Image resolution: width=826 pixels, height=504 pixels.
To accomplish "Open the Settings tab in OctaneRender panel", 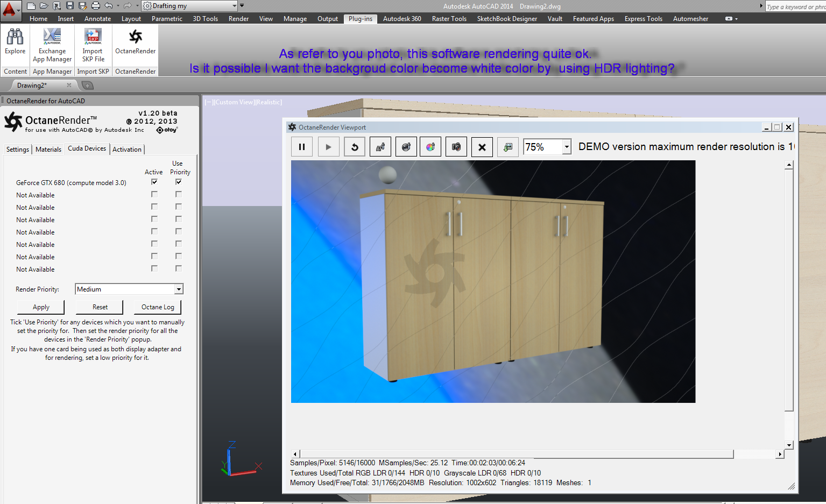I will [x=18, y=150].
